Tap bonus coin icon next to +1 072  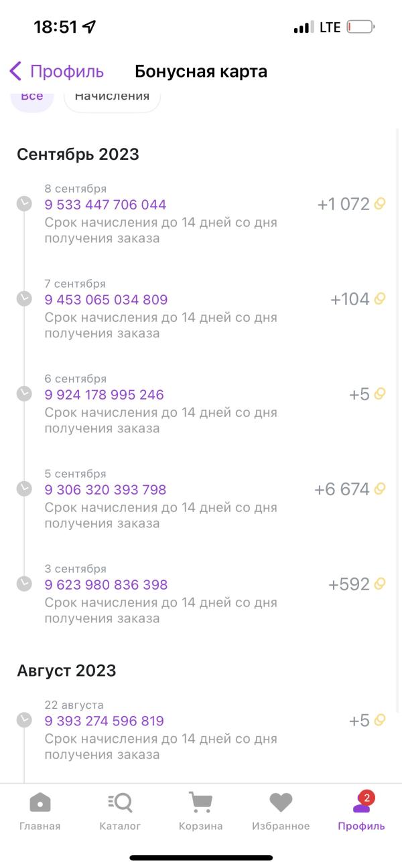pyautogui.click(x=380, y=204)
